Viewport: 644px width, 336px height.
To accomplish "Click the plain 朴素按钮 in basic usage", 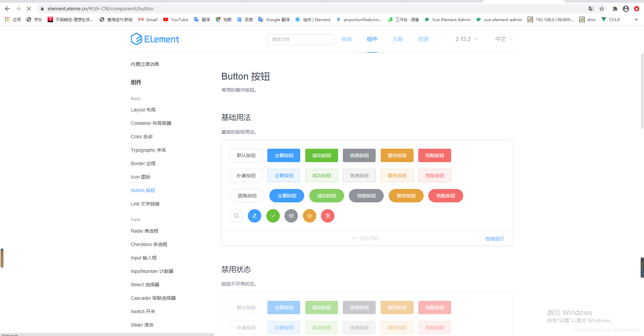I will (x=246, y=176).
